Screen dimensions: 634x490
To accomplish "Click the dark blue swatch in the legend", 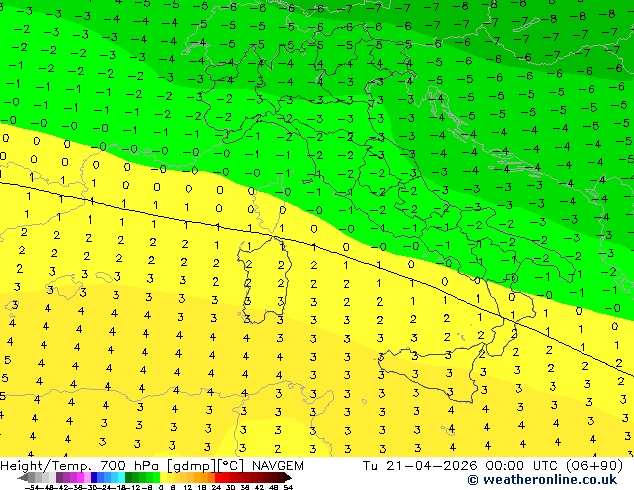I will coord(94,478).
